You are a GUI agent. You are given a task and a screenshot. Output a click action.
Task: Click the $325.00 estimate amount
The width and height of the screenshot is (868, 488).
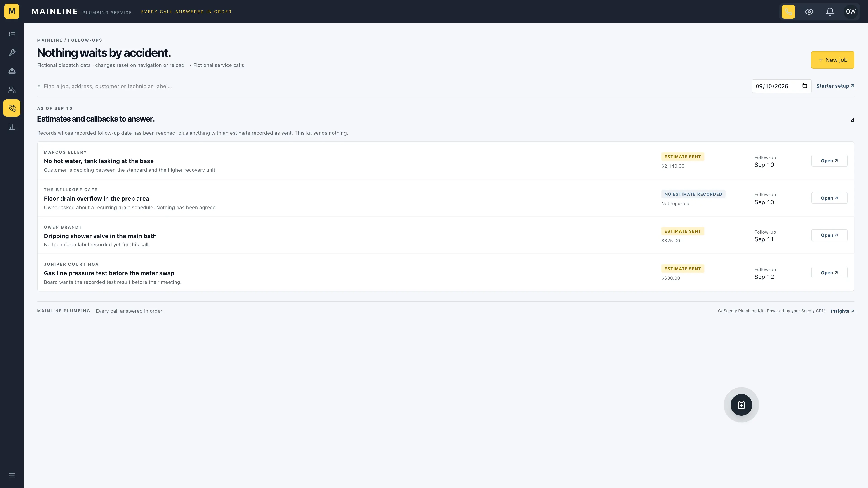click(x=670, y=240)
